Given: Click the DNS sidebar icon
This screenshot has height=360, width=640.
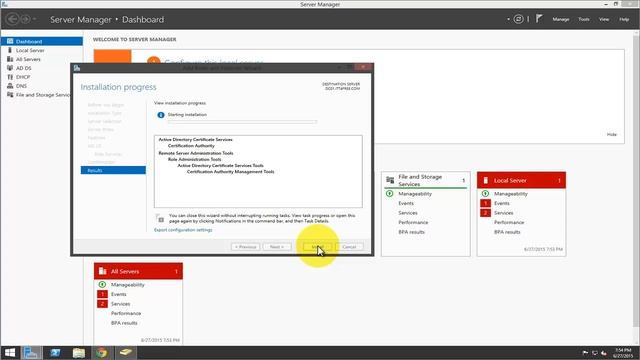Looking at the screenshot, I should click(x=10, y=86).
